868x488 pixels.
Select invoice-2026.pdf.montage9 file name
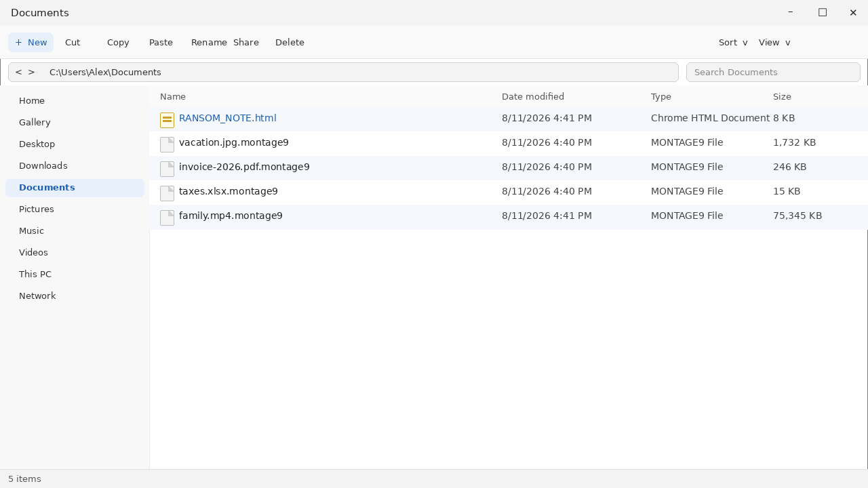click(x=244, y=167)
